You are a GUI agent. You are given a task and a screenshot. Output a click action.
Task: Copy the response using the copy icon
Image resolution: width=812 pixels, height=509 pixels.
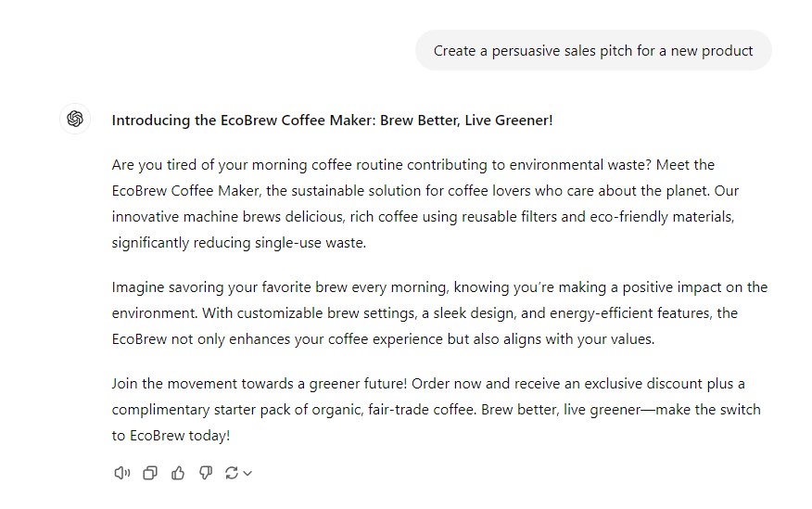click(x=150, y=473)
